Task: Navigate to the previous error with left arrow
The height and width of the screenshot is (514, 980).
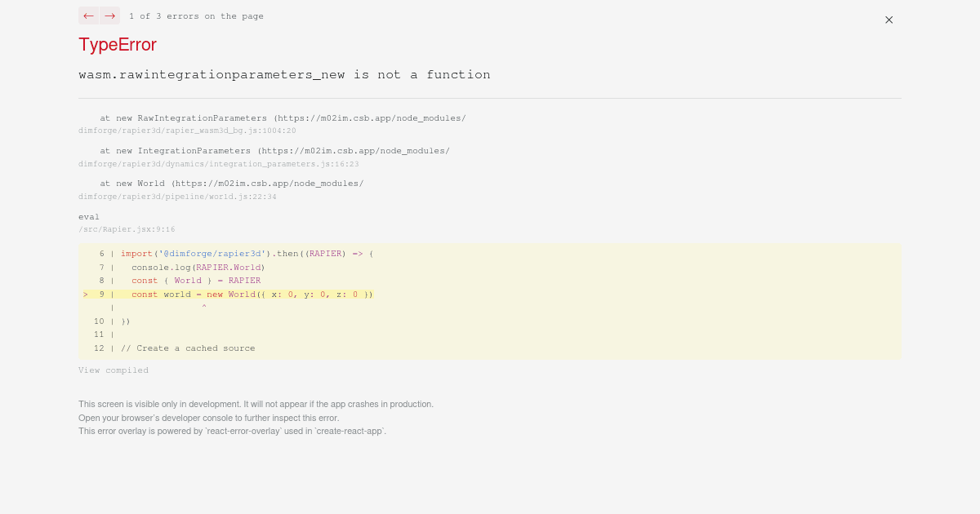Action: point(88,16)
